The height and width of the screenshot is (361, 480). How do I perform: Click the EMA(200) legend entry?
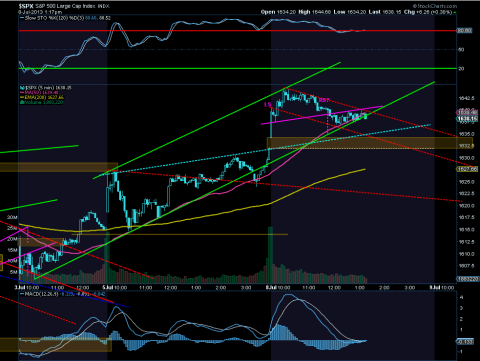[42, 97]
